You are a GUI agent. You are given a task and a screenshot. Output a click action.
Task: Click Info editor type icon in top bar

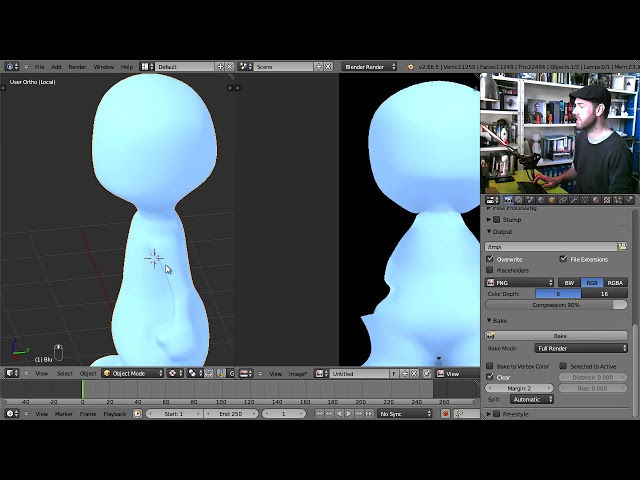[x=11, y=67]
